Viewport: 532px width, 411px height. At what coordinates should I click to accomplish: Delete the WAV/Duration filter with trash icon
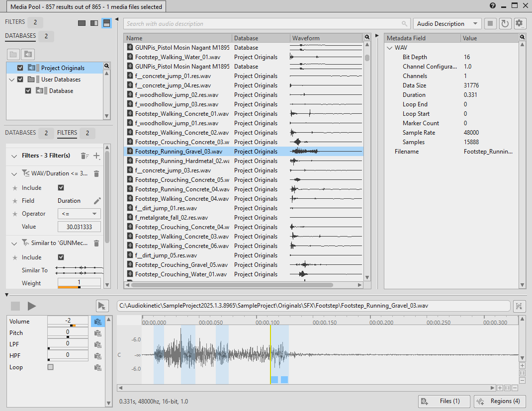[96, 173]
